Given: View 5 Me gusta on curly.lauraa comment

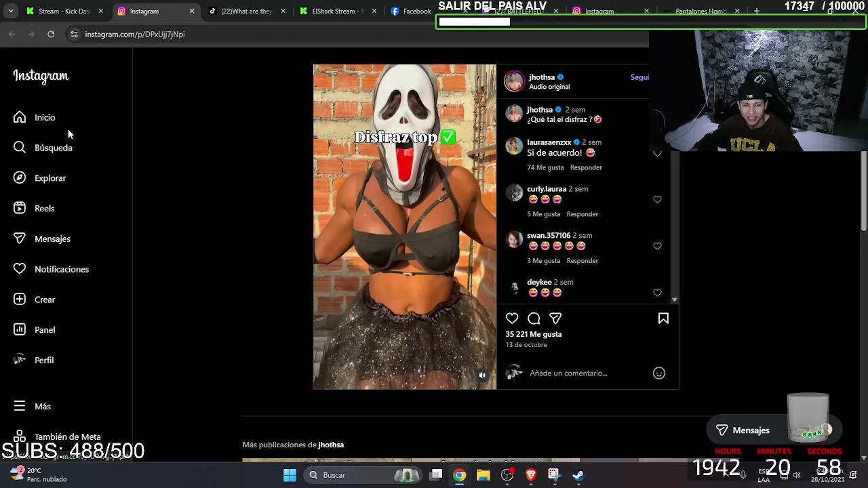Looking at the screenshot, I should (544, 214).
